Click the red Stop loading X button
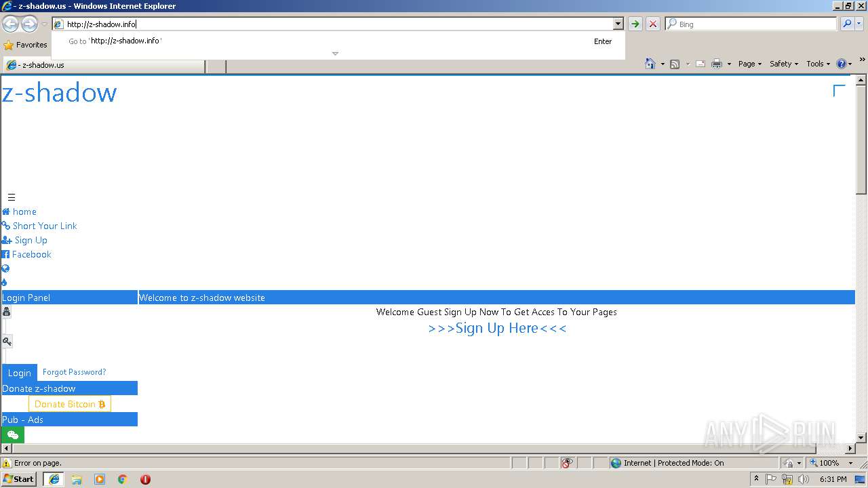868x488 pixels. coord(652,24)
